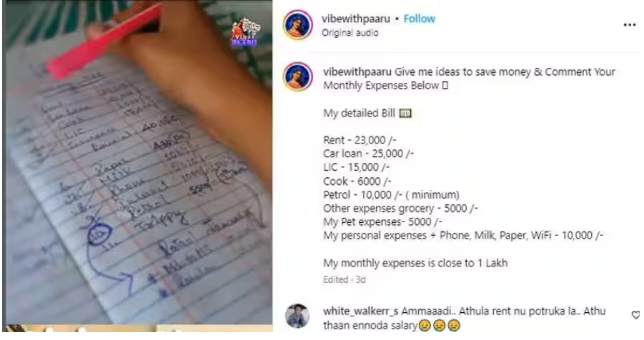Click the pink highlighter in the video
Image resolution: width=644 pixels, height=340 pixels.
[105, 39]
